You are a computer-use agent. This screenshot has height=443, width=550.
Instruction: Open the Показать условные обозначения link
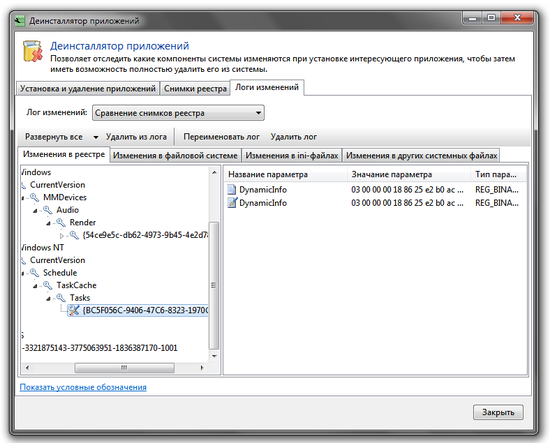83,387
